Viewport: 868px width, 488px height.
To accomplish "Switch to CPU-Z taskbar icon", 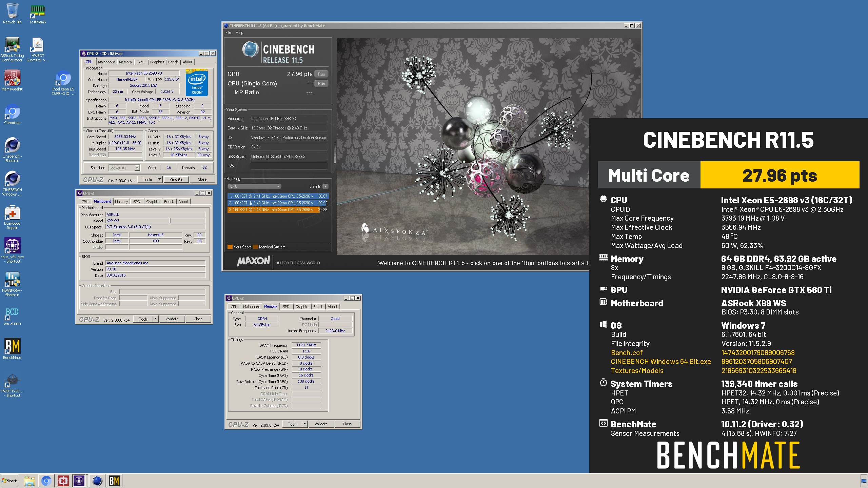I will (79, 481).
